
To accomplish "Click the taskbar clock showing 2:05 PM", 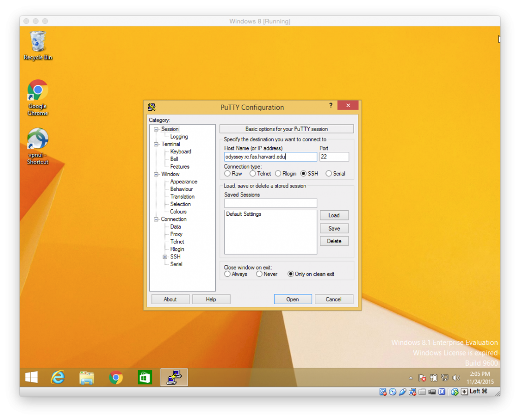I will point(480,377).
